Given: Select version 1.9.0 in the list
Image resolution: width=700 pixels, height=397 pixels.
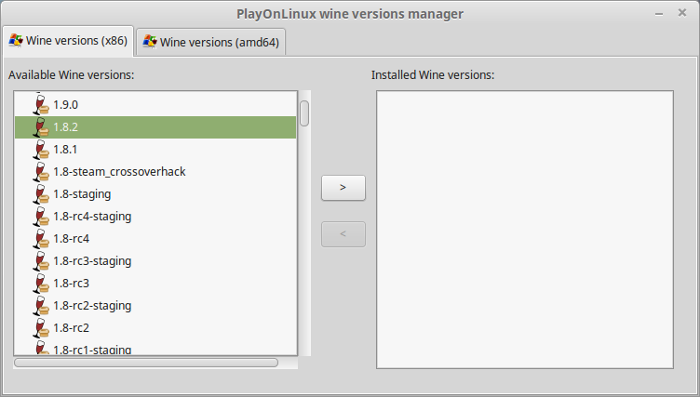Looking at the screenshot, I should tap(155, 104).
